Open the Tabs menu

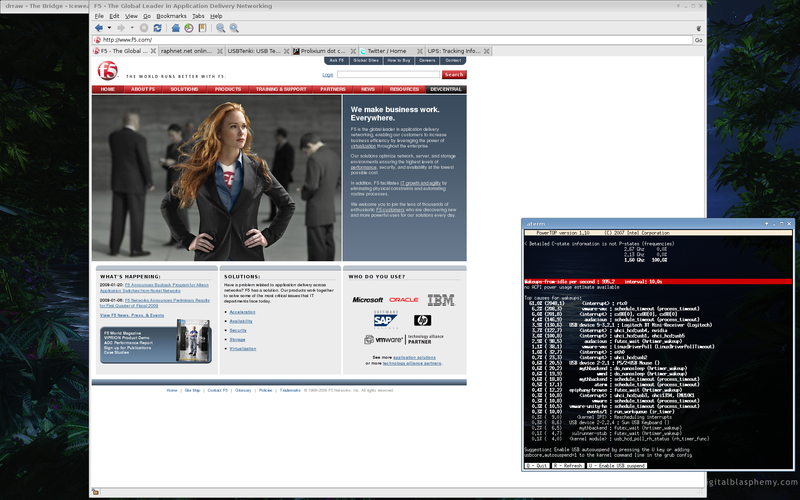(x=198, y=17)
